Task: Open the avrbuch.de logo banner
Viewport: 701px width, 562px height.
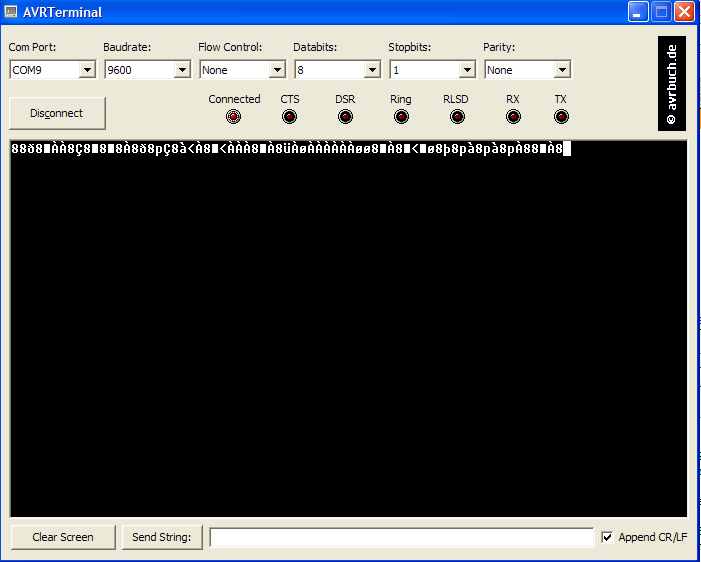Action: pyautogui.click(x=671, y=84)
